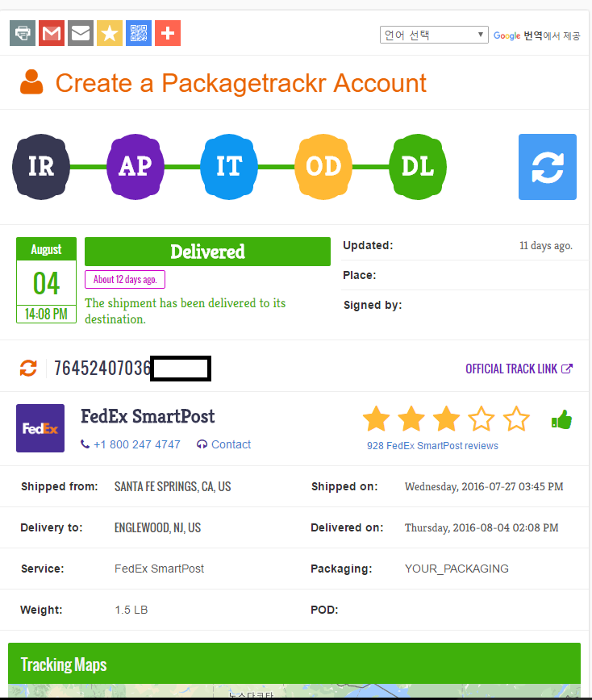Click the yellow star favorites icon
This screenshot has width=592, height=700.
tap(110, 33)
